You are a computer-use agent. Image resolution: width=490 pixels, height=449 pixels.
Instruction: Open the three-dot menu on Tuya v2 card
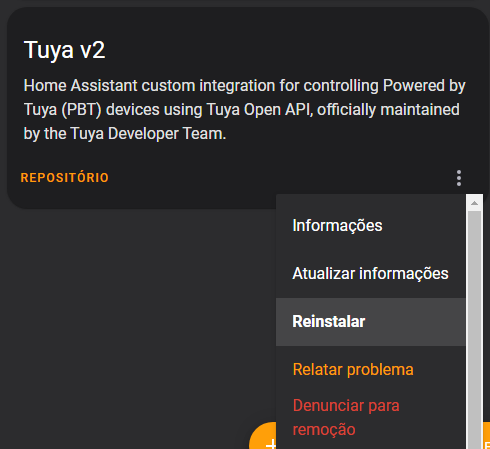[459, 178]
